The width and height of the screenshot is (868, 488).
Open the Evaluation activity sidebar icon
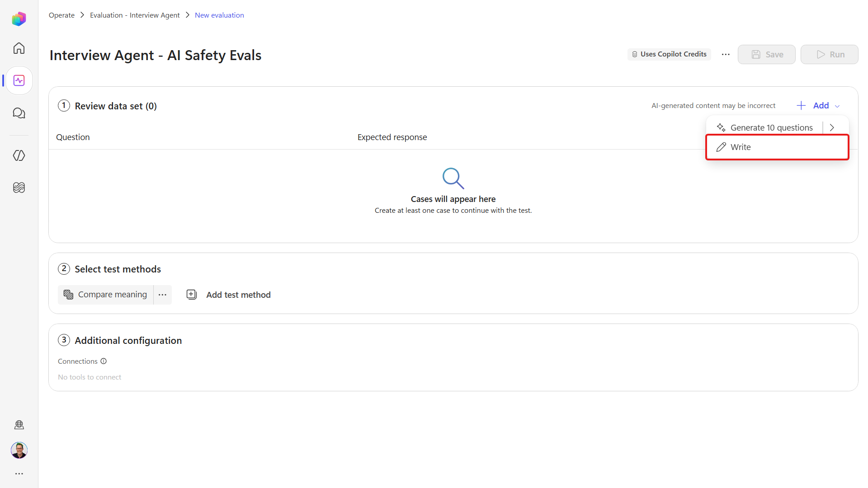[x=19, y=80]
